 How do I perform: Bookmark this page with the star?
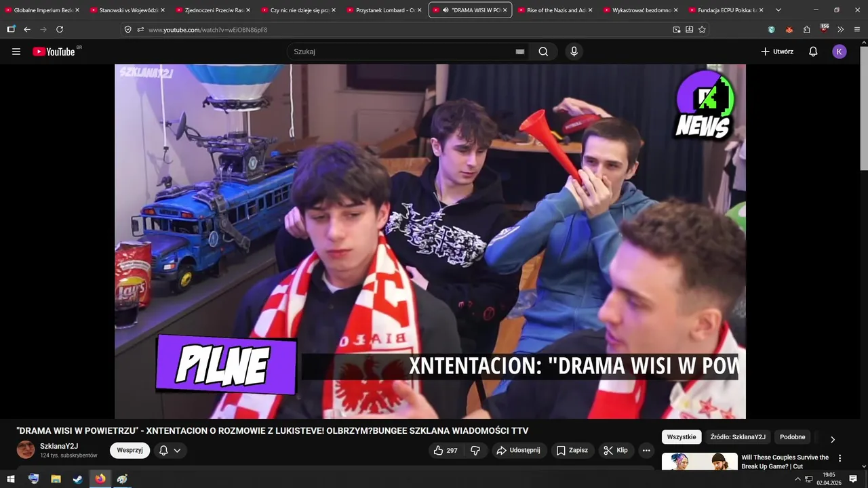point(702,29)
